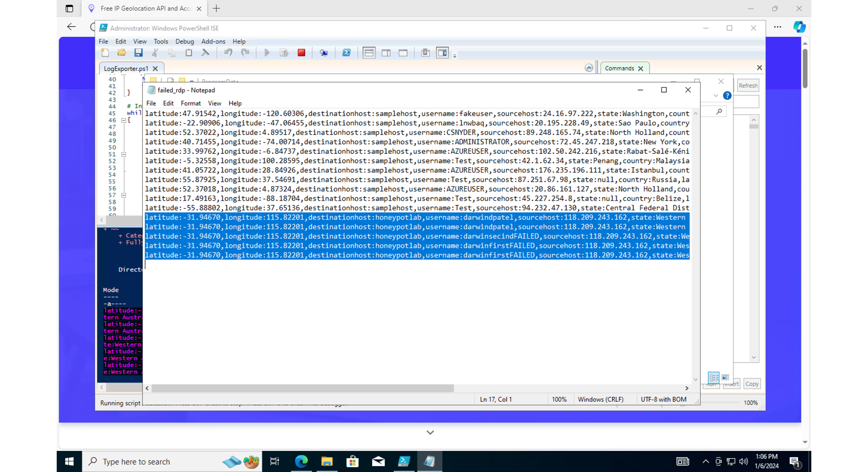Open the Debug menu in PowerShell ISE
Image resolution: width=868 pixels, height=472 pixels.
184,41
